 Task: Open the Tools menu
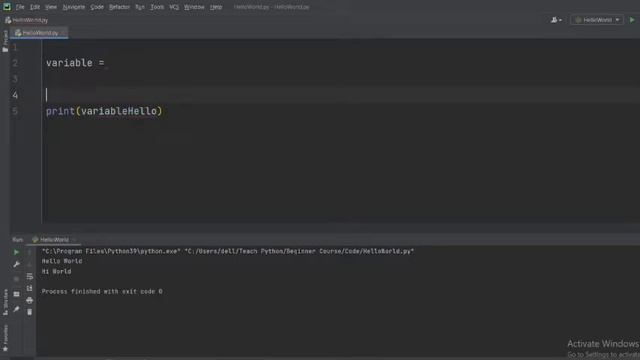[157, 7]
